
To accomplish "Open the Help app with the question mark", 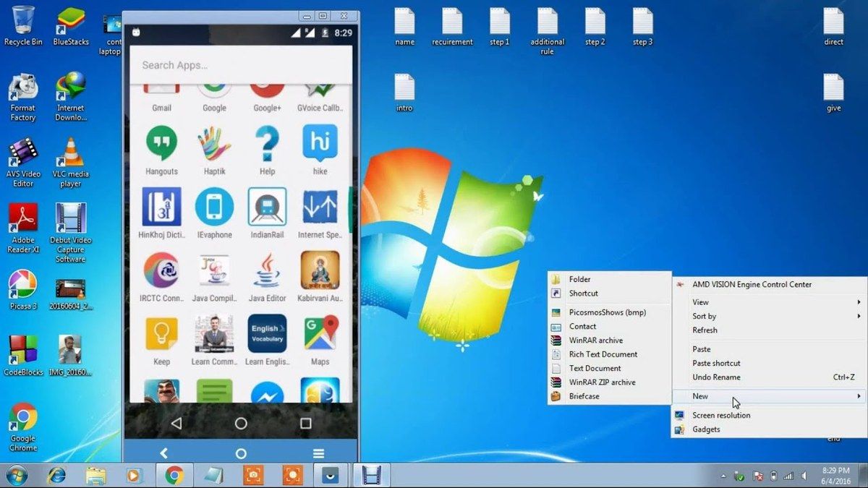I will click(x=267, y=150).
